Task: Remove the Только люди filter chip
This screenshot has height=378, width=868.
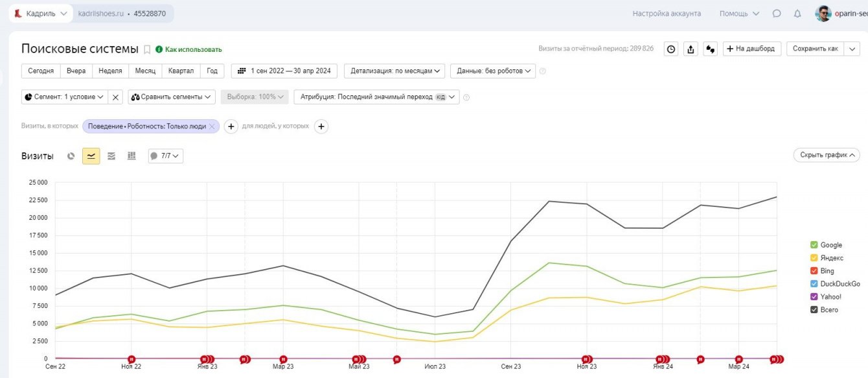Action: coord(212,126)
